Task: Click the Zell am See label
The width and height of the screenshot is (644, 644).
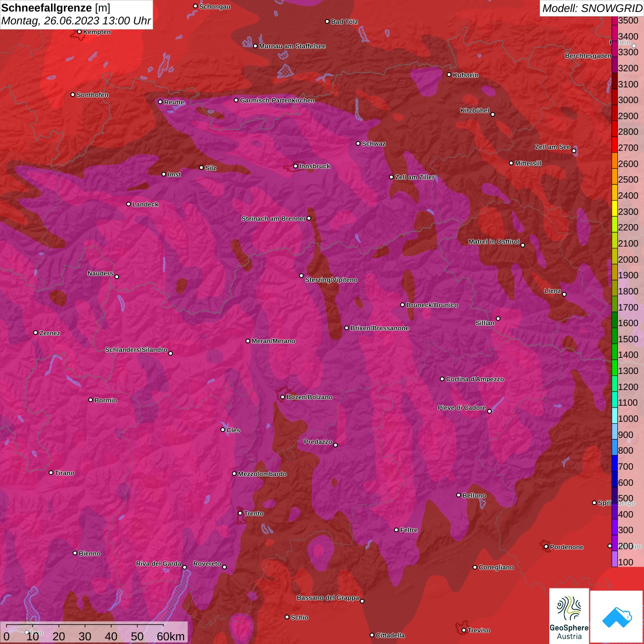Action: (552, 147)
